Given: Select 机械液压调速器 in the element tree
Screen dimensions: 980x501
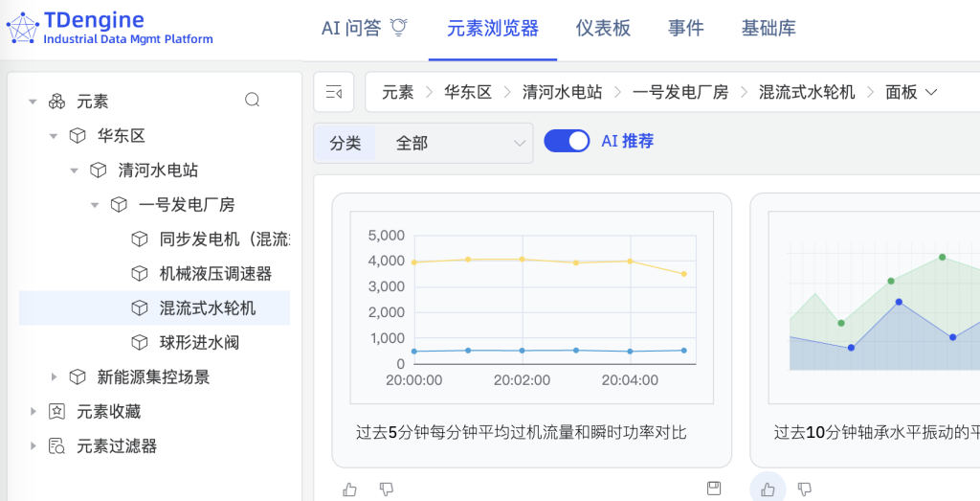Looking at the screenshot, I should coord(215,273).
